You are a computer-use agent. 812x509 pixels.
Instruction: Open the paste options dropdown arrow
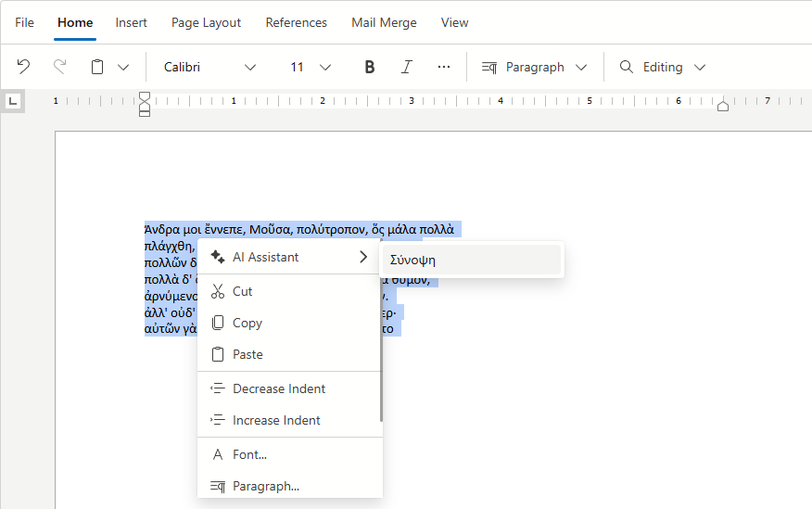coord(123,68)
